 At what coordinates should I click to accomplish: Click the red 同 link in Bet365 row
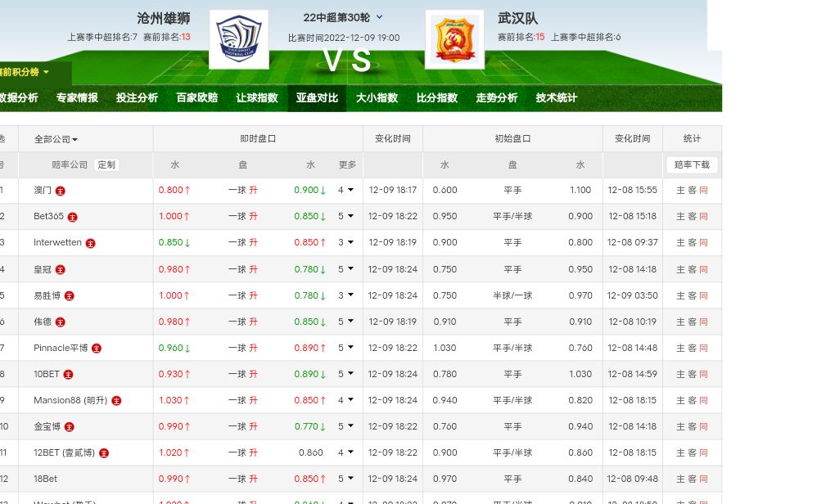tap(703, 217)
